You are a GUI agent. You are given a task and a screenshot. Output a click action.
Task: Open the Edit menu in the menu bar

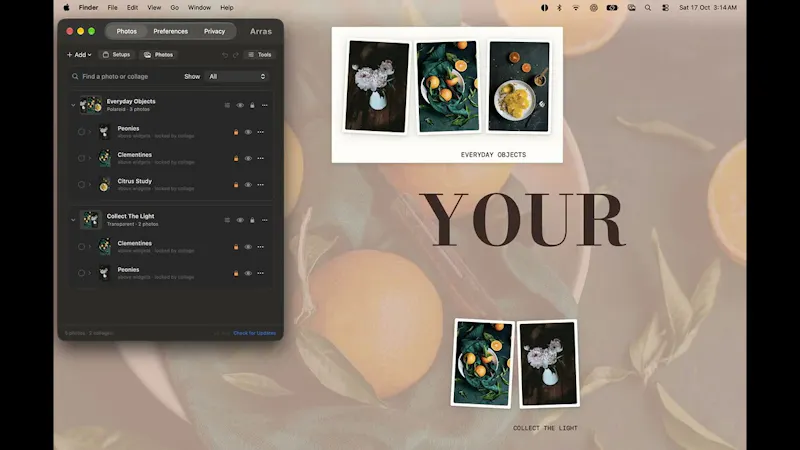point(132,8)
